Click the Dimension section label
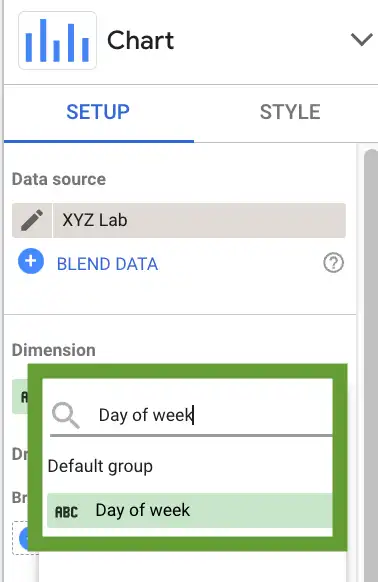Image resolution: width=378 pixels, height=582 pixels. click(53, 350)
